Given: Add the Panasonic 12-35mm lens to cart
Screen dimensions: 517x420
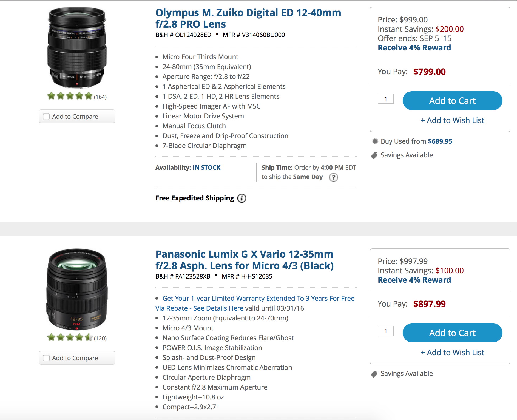Looking at the screenshot, I should click(x=452, y=333).
